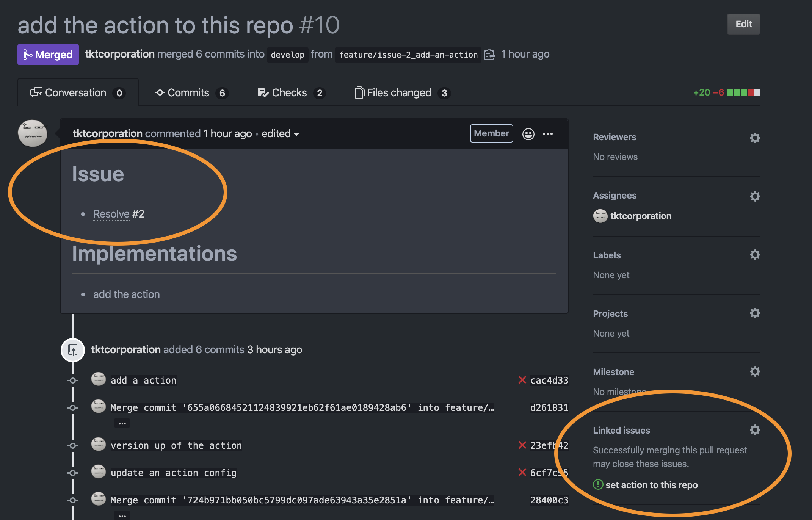Viewport: 812px width, 520px height.
Task: Click tktcorporation in the merged header line
Action: pos(119,54)
